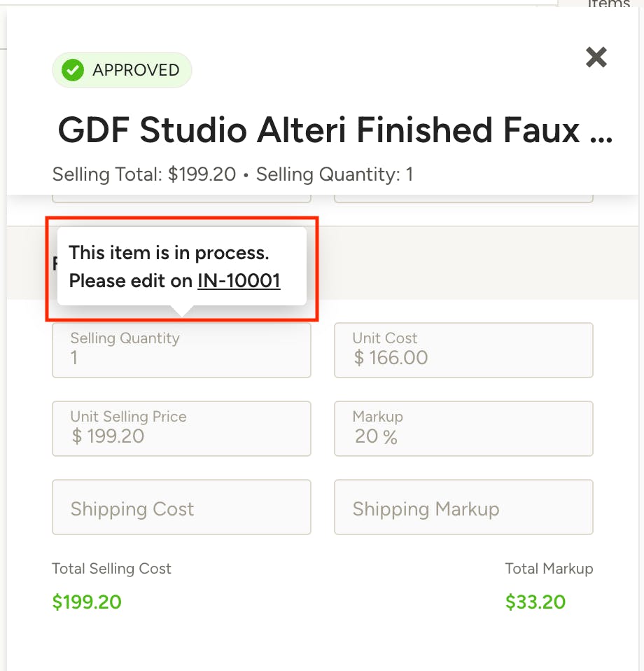The image size is (644, 671).
Task: Click the green Total Selling Cost amount
Action: pyautogui.click(x=87, y=602)
